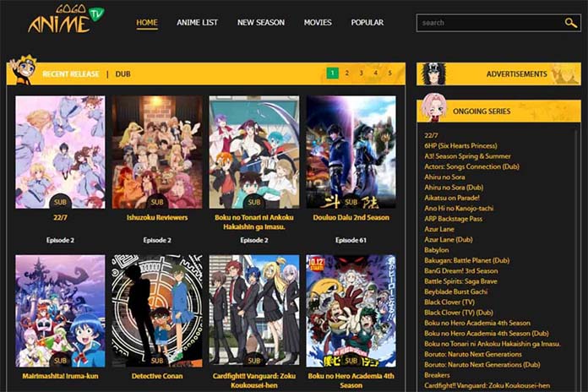This screenshot has width=588, height=392.
Task: Click the ongoing series list scrollbar
Action: coord(577,260)
